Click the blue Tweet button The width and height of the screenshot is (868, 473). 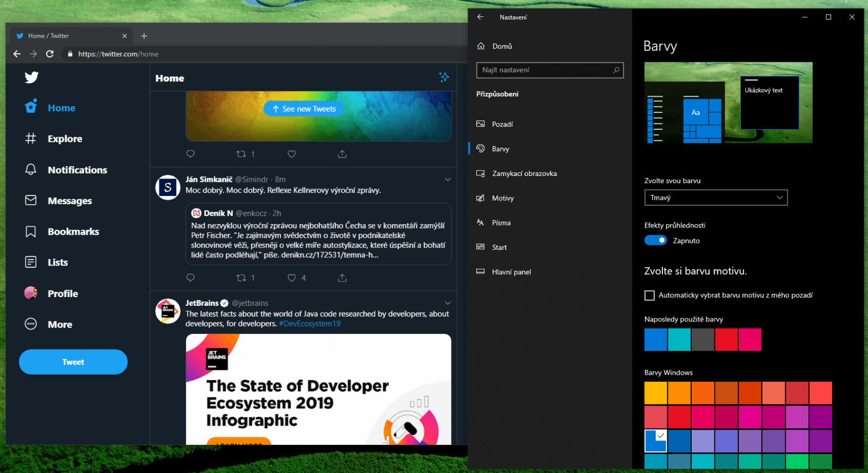point(73,362)
